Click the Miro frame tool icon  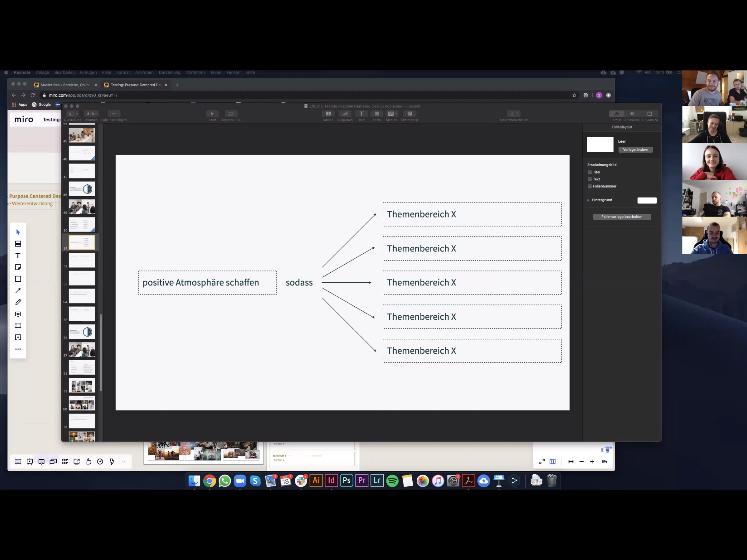[x=18, y=326]
